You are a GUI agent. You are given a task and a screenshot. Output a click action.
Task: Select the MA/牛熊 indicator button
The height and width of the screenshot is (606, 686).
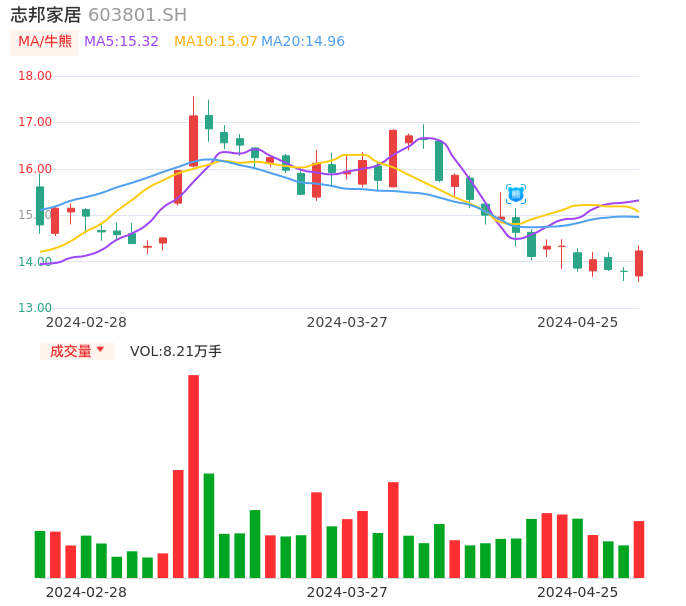click(x=45, y=42)
